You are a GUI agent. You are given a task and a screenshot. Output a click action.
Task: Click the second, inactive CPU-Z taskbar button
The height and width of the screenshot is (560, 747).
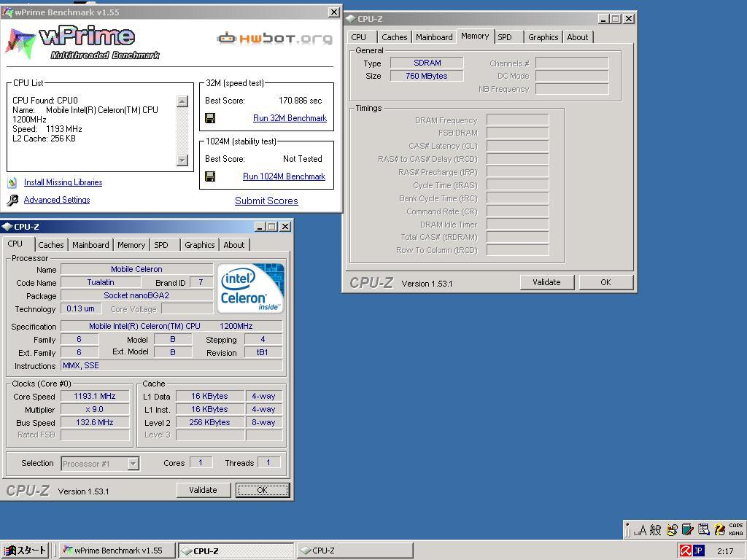(x=355, y=551)
